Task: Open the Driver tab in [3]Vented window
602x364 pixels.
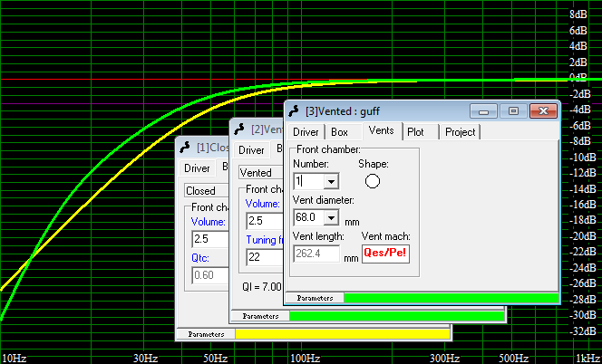Action: [x=306, y=132]
